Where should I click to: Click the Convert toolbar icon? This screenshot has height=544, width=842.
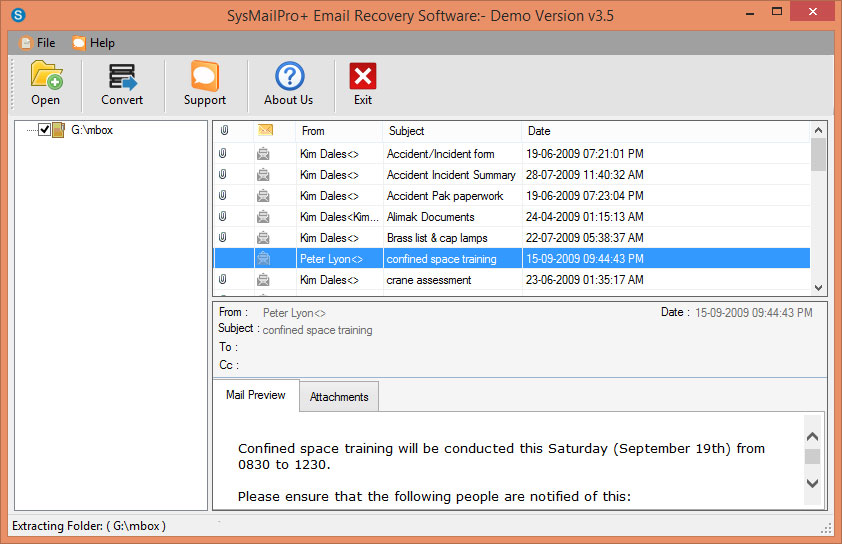coord(122,76)
